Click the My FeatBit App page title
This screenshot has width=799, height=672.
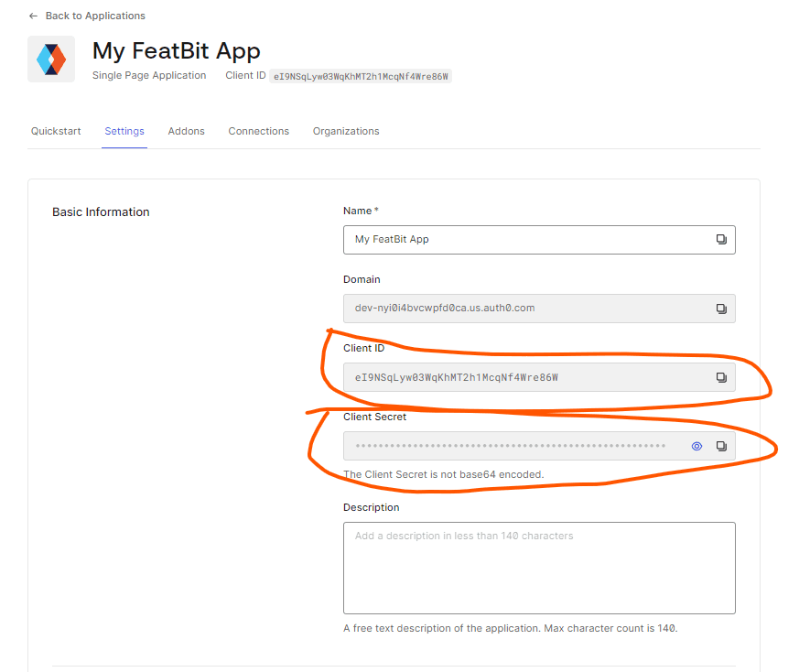[x=177, y=51]
